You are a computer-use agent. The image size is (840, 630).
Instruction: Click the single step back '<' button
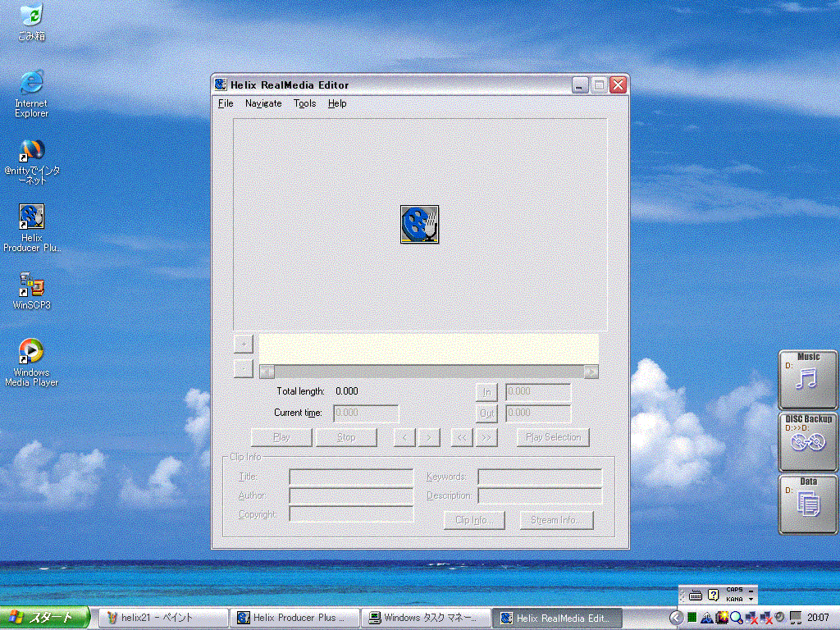click(x=404, y=437)
